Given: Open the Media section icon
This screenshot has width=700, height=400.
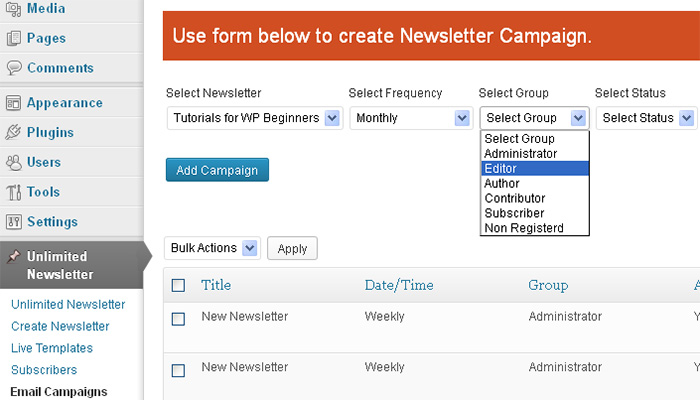Looking at the screenshot, I should [x=13, y=9].
